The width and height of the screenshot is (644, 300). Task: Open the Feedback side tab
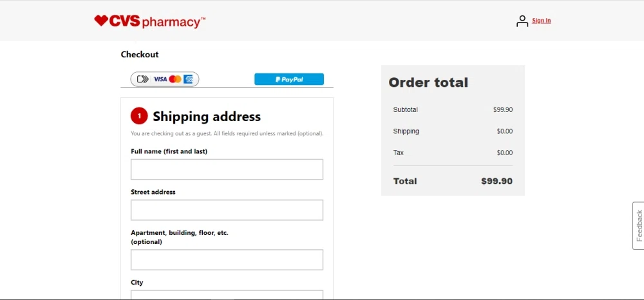(638, 225)
